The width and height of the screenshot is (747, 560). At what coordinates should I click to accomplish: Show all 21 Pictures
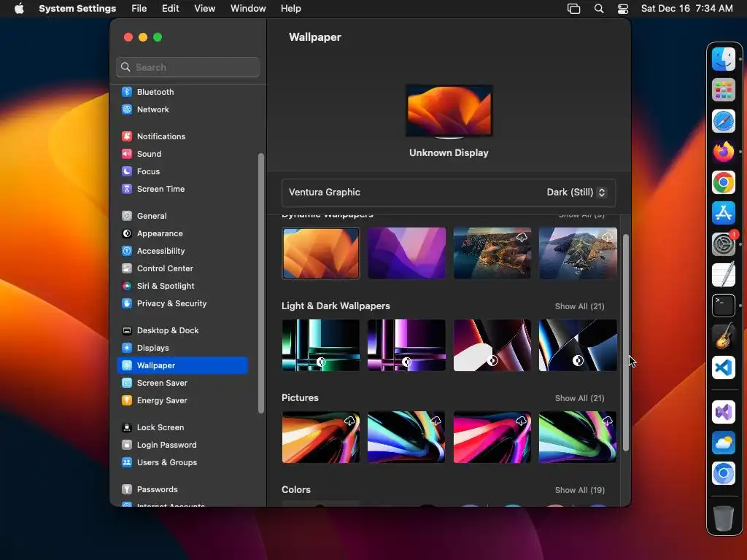[579, 399]
